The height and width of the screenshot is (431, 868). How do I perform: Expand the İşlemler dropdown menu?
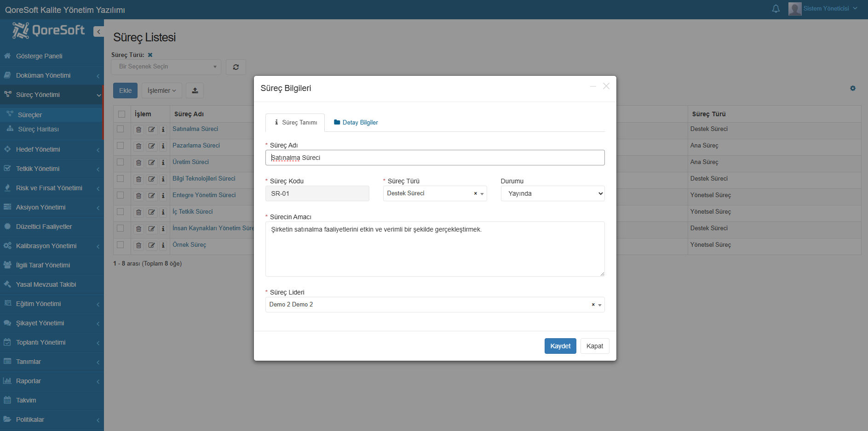[161, 91]
